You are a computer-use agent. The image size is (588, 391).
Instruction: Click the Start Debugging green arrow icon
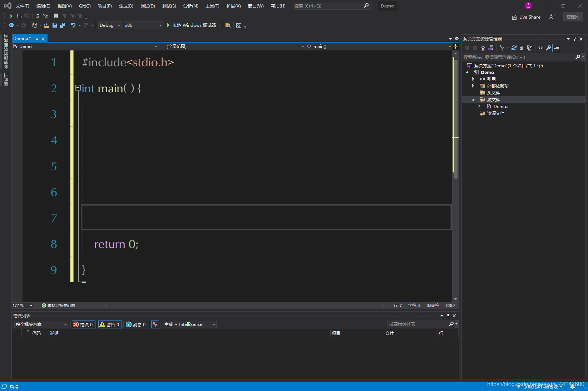pyautogui.click(x=168, y=25)
